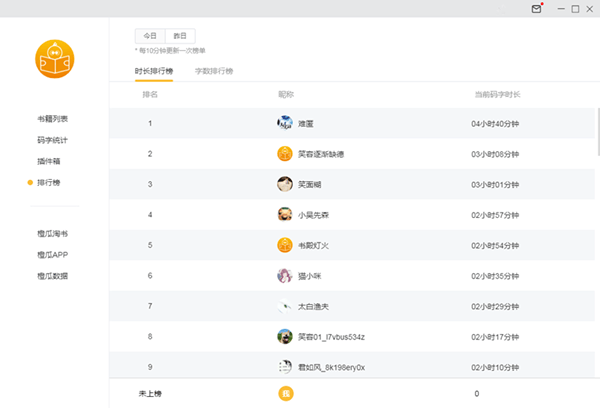Show today's ranking with 今日 button
The image size is (600, 408).
(x=150, y=35)
